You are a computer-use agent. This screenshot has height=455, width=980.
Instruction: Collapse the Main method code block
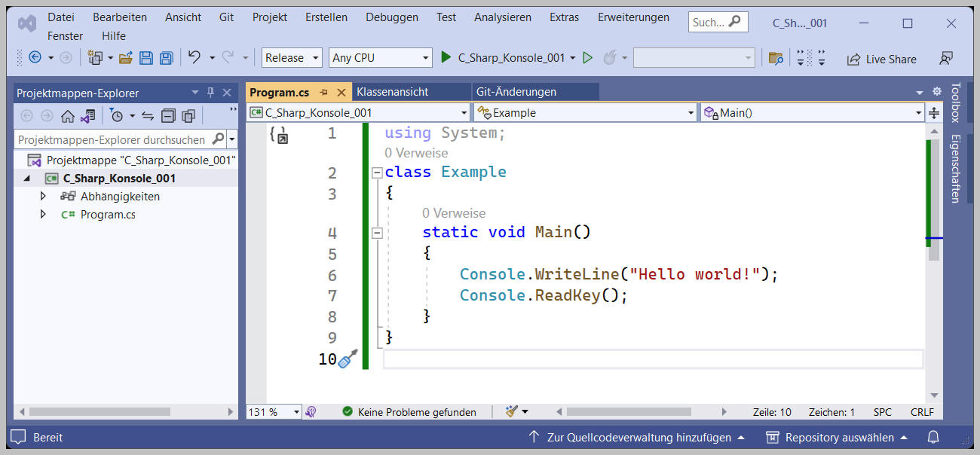pyautogui.click(x=377, y=233)
